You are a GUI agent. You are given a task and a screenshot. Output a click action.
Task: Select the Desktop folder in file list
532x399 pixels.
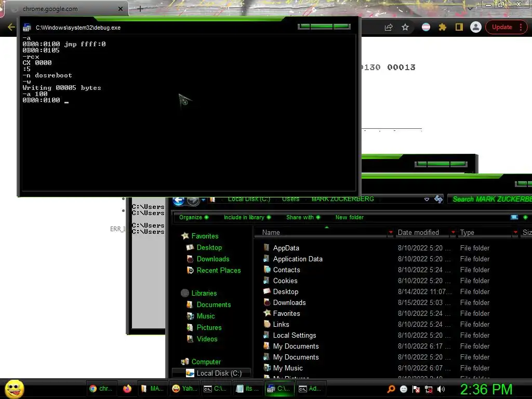pos(285,291)
